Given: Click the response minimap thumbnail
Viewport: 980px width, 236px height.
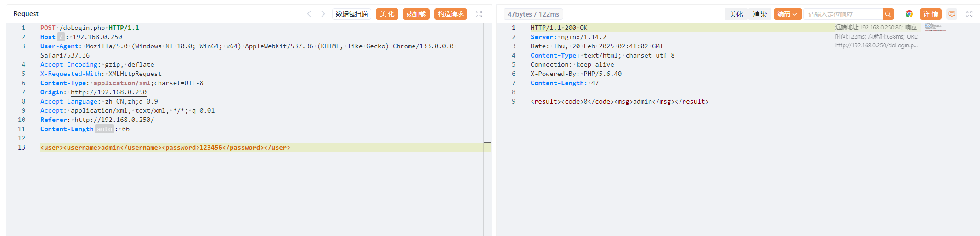Looking at the screenshot, I should pos(935,28).
